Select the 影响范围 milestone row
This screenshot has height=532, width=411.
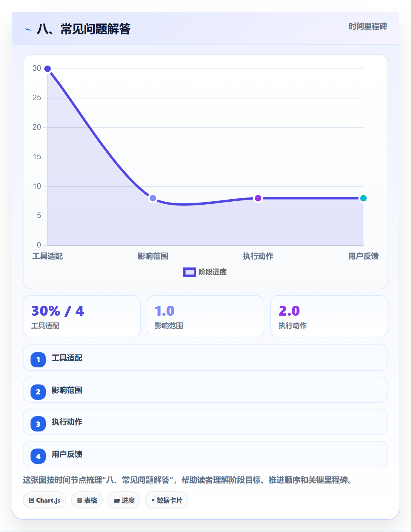pyautogui.click(x=206, y=390)
